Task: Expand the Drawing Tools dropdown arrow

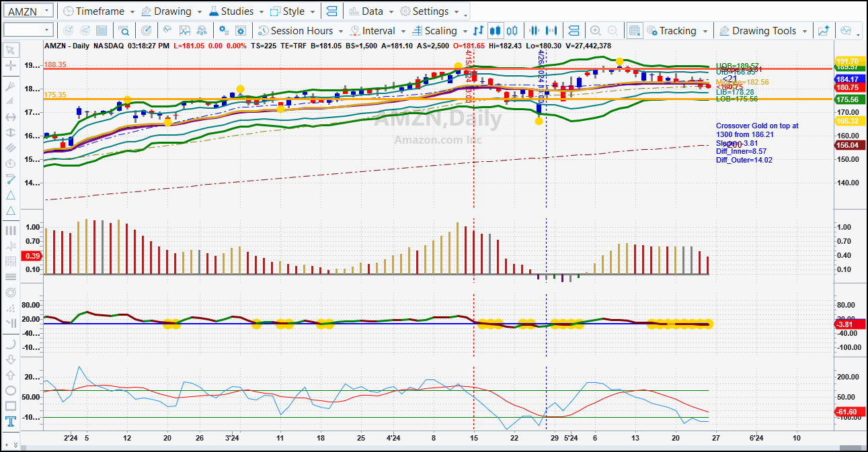Action: 804,32
